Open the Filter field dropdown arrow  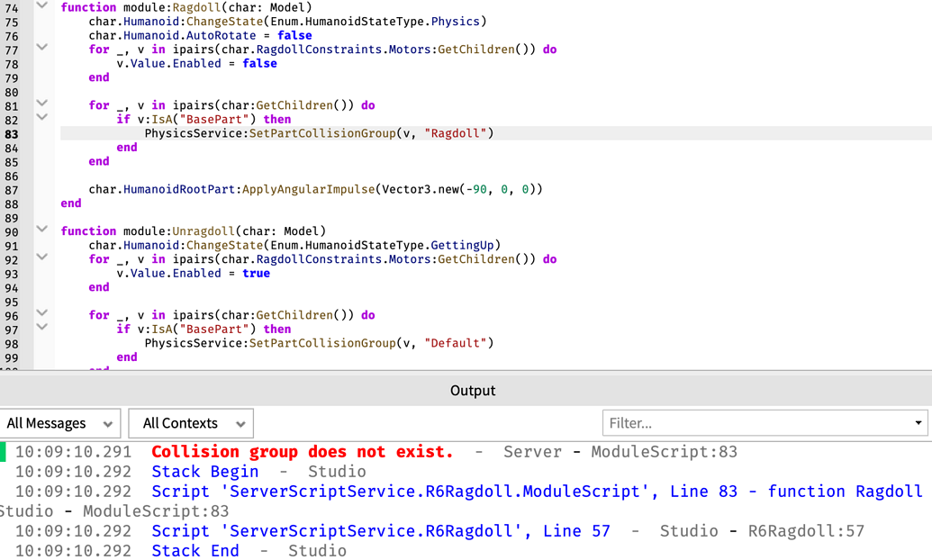pyautogui.click(x=918, y=423)
